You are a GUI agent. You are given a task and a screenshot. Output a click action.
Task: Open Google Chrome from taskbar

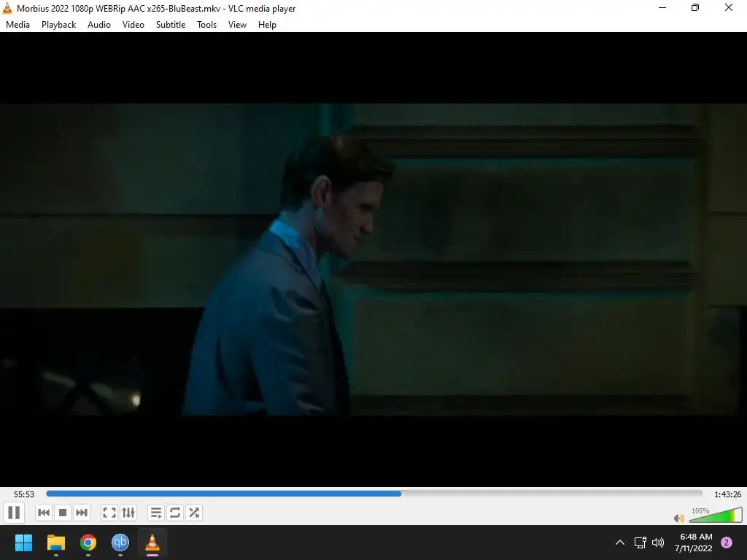point(88,542)
